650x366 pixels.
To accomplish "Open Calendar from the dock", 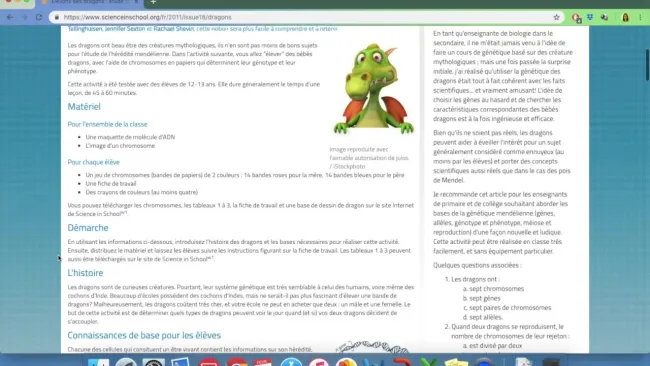I will click(263, 362).
